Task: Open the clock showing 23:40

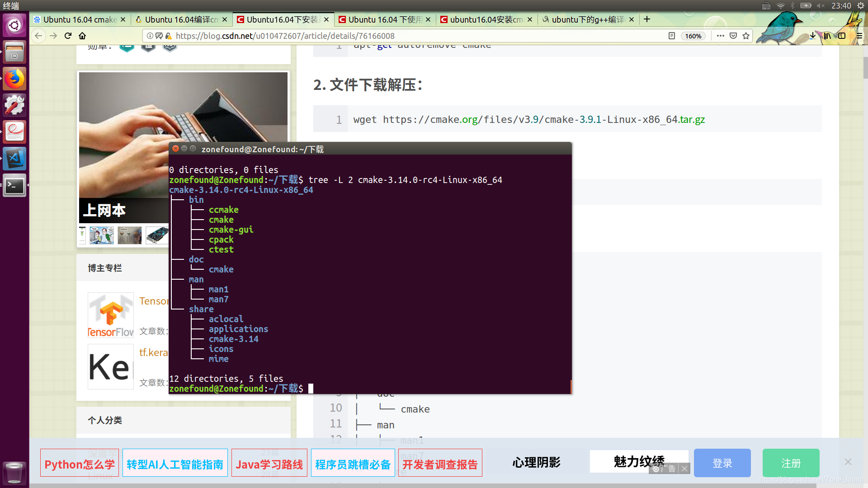Action: (x=841, y=5)
